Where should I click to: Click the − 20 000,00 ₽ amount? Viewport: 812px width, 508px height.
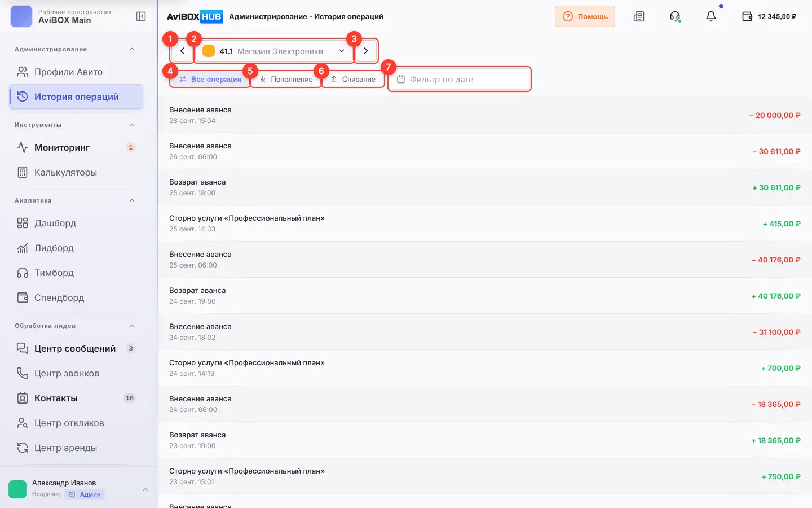tap(775, 115)
